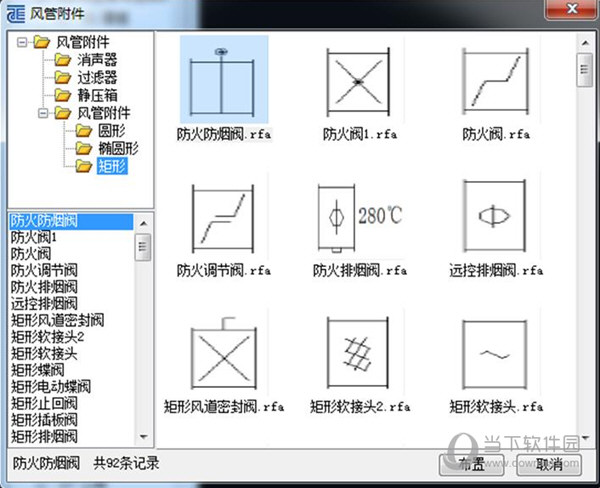The height and width of the screenshot is (488, 600).
Task: Click the 消声器 folder icon
Action: point(63,60)
